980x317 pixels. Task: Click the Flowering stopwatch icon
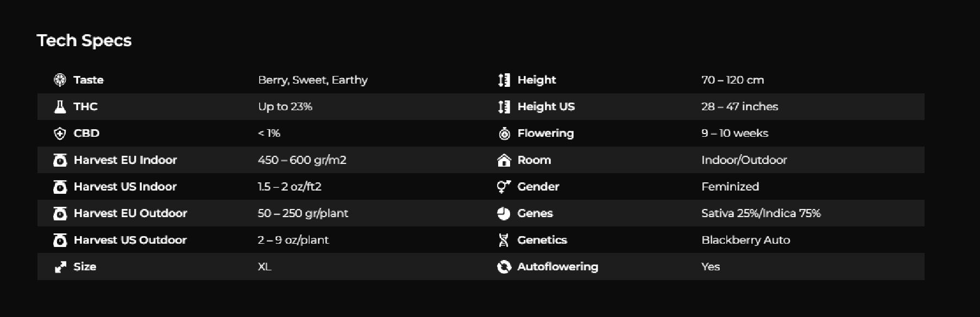click(504, 133)
